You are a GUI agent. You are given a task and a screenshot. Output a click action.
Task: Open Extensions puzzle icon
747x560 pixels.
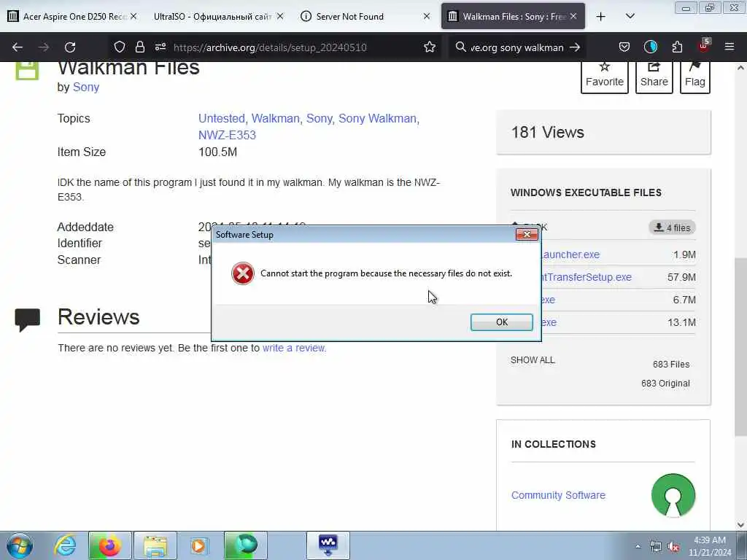click(x=677, y=47)
